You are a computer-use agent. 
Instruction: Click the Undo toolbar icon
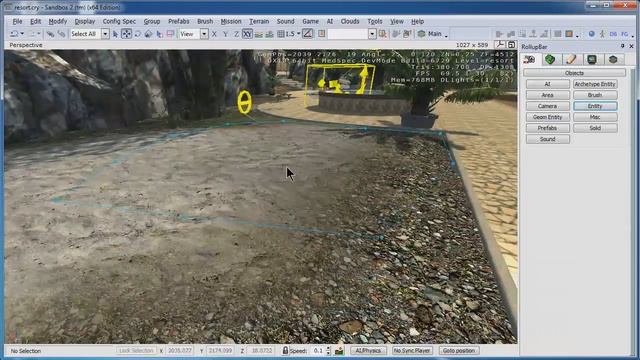click(x=15, y=34)
